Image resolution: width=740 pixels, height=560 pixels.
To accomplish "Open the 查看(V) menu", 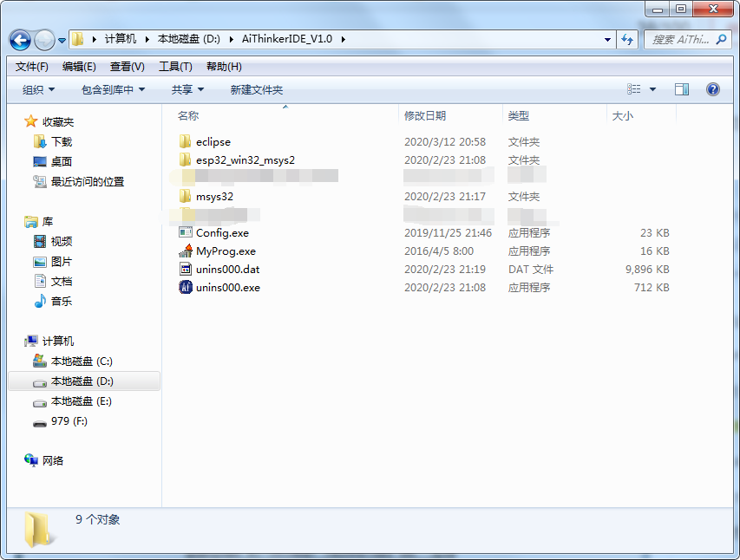I will coord(127,67).
